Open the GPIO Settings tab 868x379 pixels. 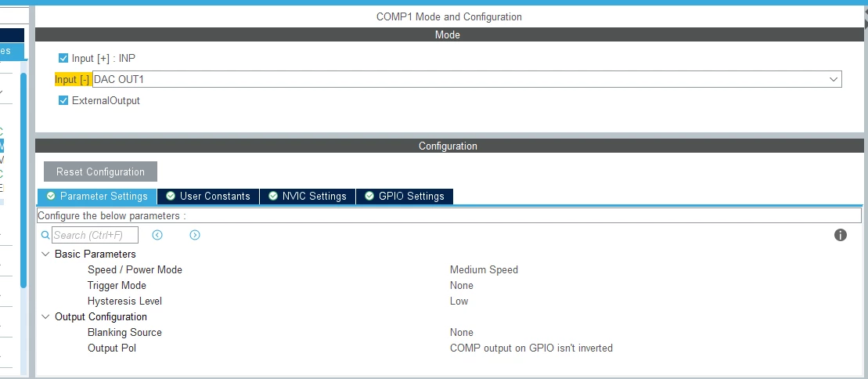click(405, 196)
